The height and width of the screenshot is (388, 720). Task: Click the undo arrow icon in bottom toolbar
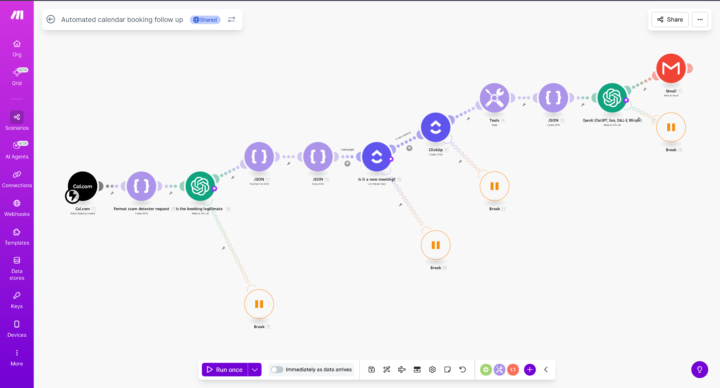(x=462, y=370)
